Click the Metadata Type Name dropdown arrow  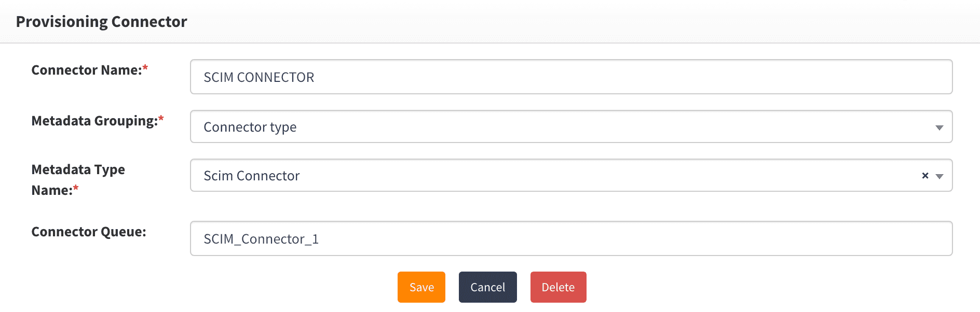939,176
